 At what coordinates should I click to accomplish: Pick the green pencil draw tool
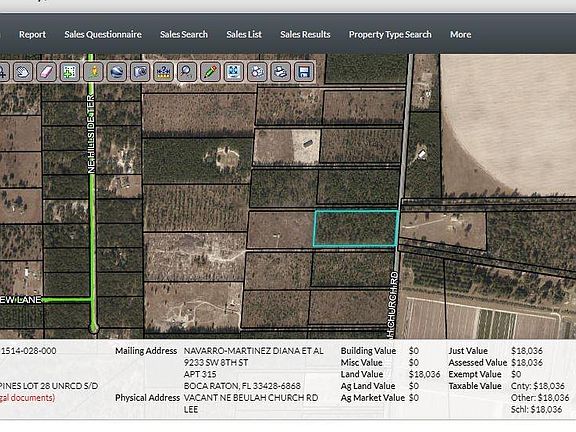click(x=210, y=71)
